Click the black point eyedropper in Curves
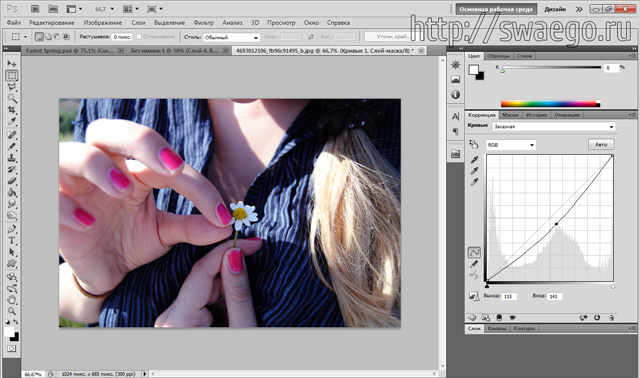The image size is (640, 378). point(474,160)
